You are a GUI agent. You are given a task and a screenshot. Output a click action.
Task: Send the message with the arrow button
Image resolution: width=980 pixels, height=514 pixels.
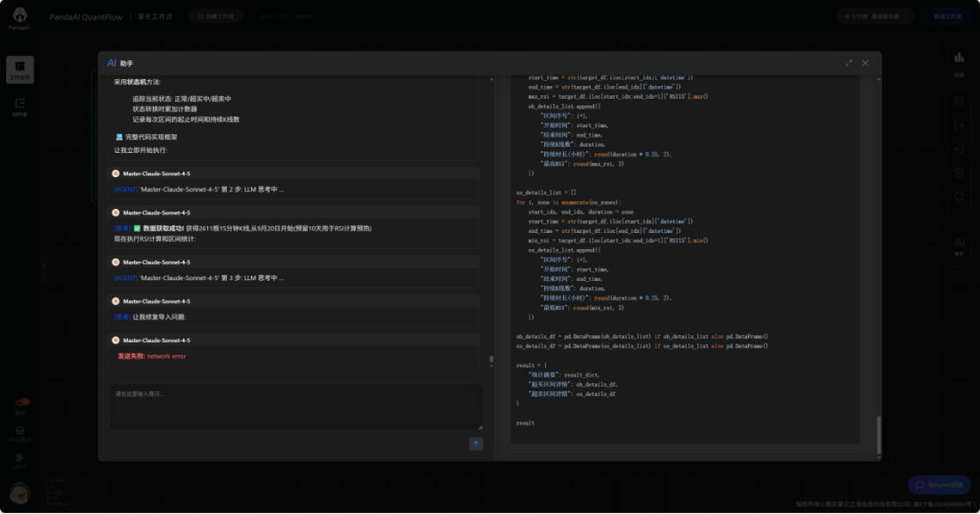click(476, 444)
